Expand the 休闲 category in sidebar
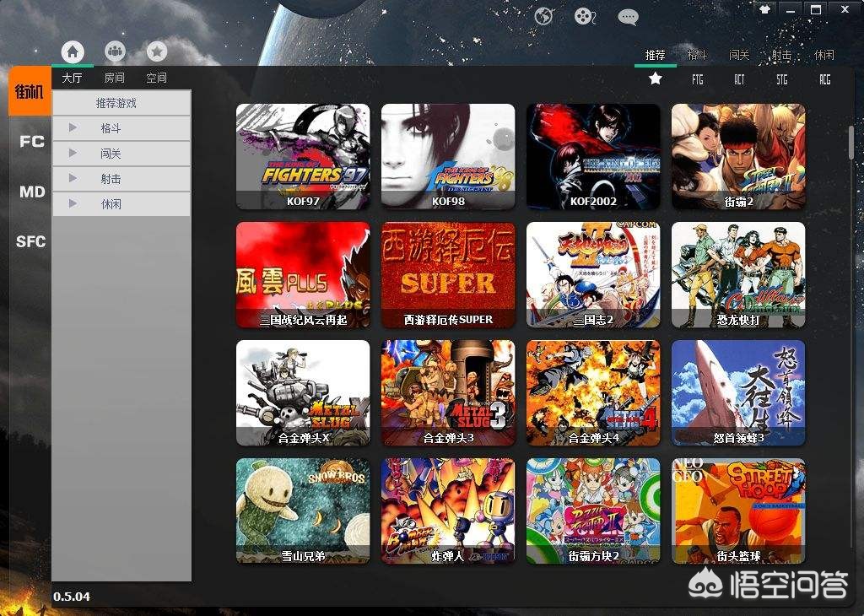The image size is (864, 616). coord(73,204)
